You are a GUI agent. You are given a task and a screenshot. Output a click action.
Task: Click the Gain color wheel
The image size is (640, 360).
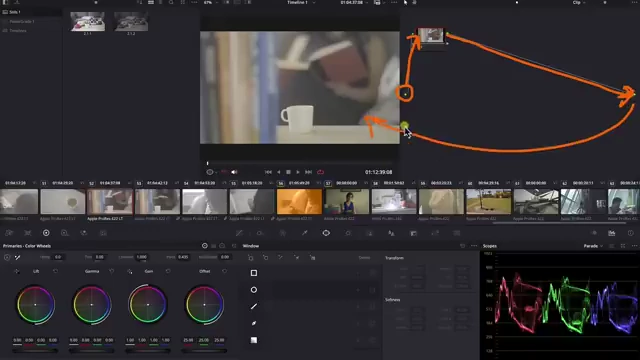148,305
